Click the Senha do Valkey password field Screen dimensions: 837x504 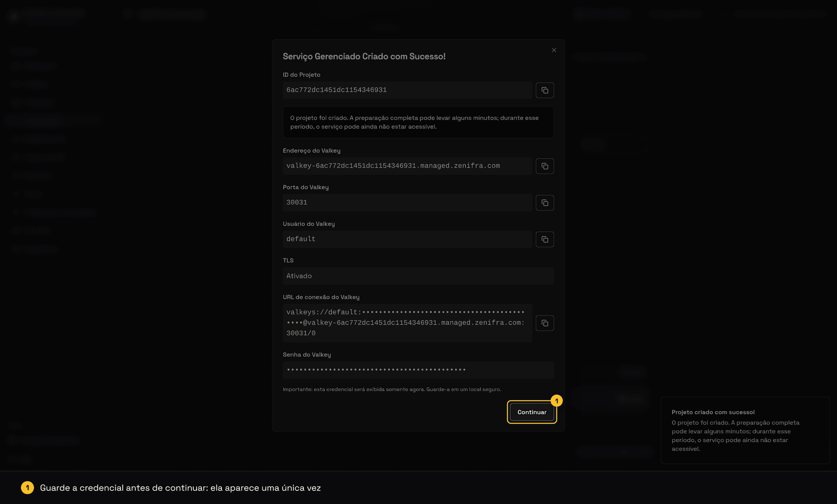[418, 370]
